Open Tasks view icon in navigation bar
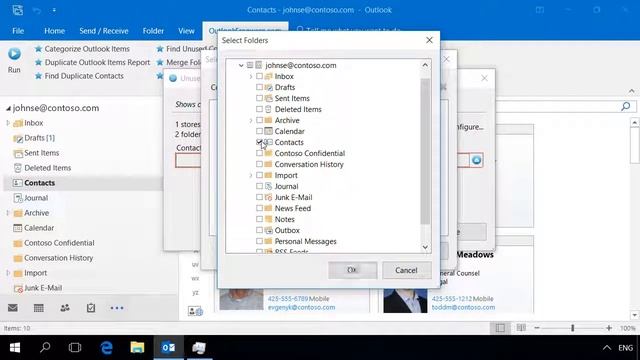The image size is (640, 360). pos(91,308)
